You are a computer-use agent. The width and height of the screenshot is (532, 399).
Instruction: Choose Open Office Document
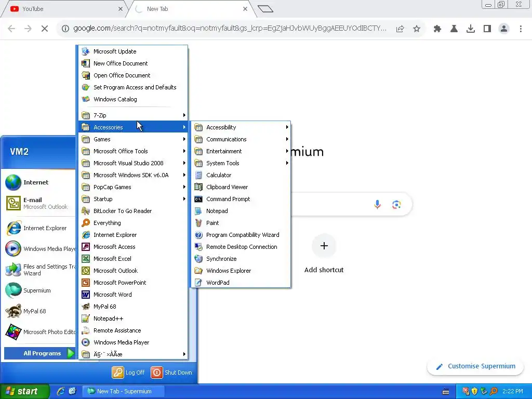click(x=133, y=75)
